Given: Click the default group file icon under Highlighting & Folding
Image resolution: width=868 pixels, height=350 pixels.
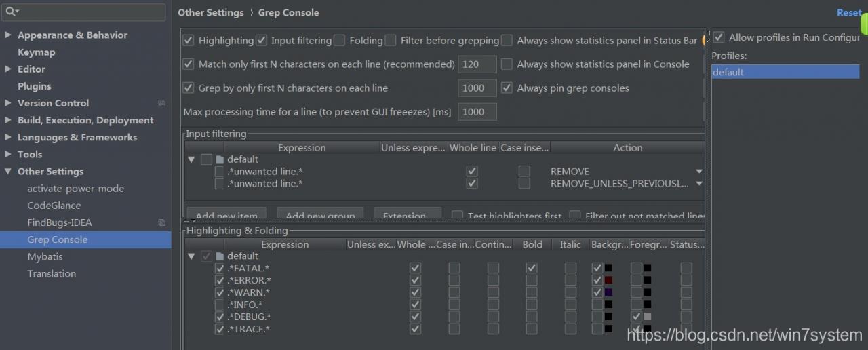Looking at the screenshot, I should click(220, 256).
